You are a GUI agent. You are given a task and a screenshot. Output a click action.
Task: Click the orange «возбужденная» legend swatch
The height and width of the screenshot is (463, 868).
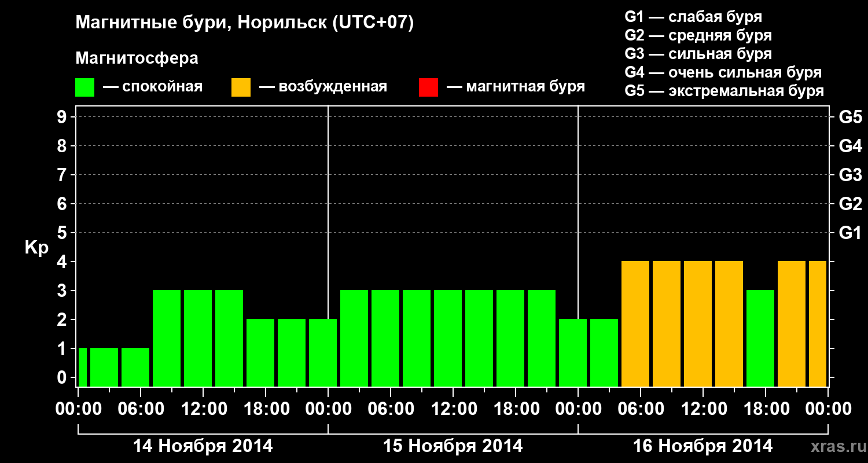click(241, 87)
